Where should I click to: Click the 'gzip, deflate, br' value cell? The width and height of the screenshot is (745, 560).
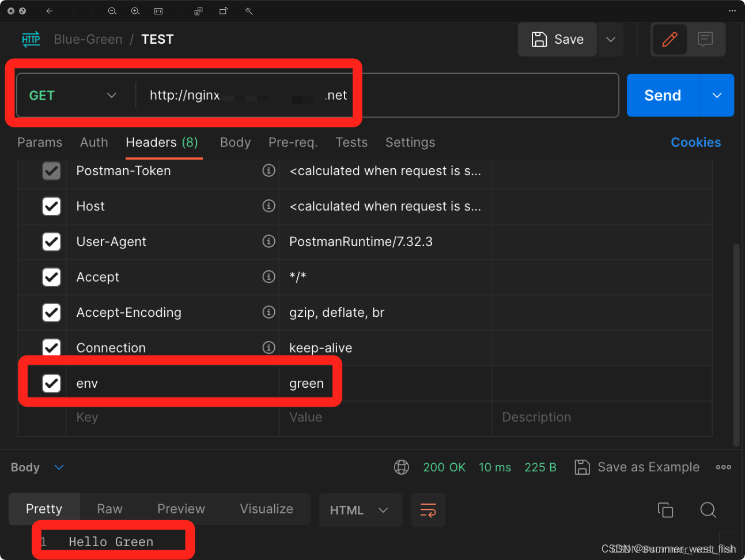pyautogui.click(x=385, y=312)
